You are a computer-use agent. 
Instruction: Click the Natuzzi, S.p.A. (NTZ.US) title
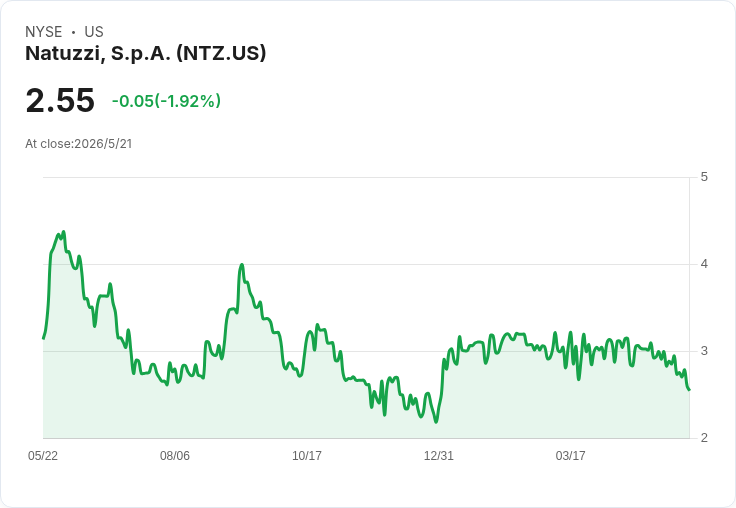point(146,54)
